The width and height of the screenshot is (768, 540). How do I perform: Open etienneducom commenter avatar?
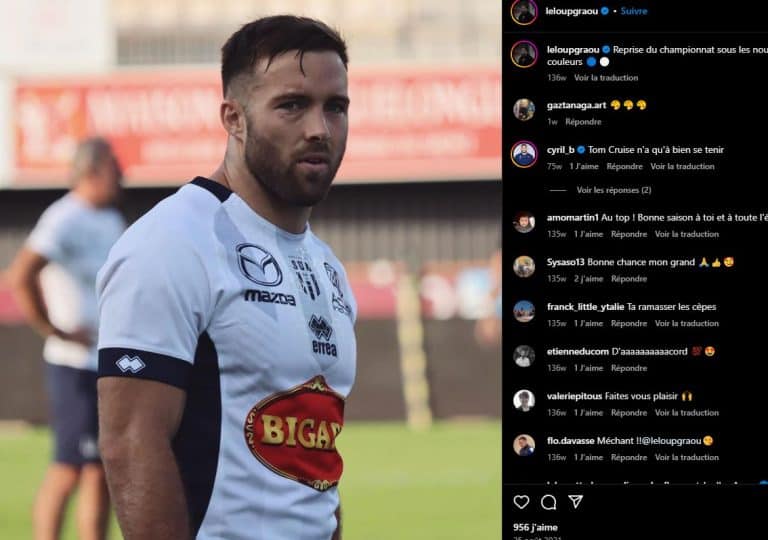tap(524, 356)
